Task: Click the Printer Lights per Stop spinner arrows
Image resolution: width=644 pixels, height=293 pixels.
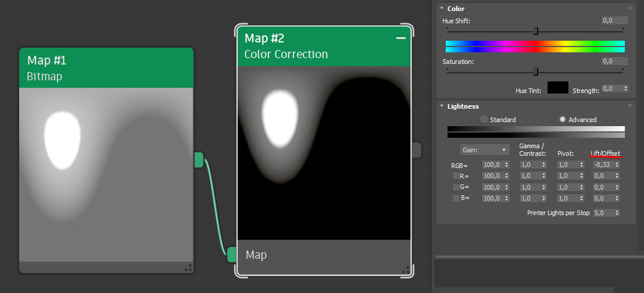Action: [x=617, y=213]
